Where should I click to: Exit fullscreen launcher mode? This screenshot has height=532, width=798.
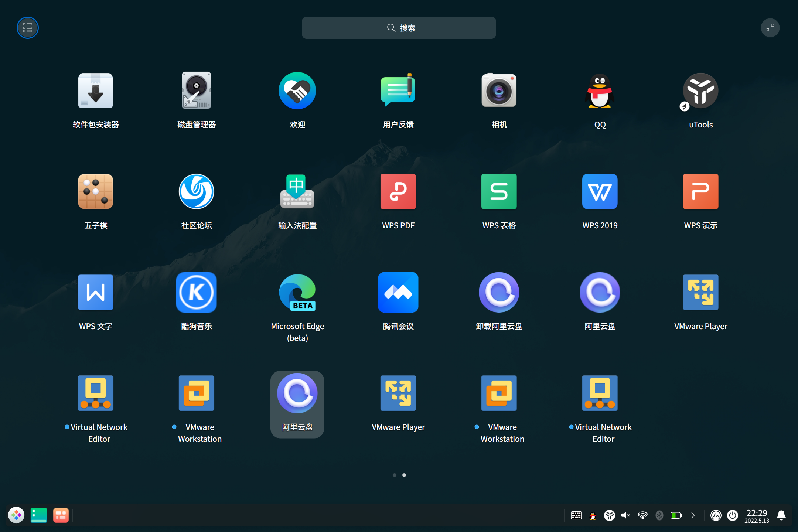[770, 27]
